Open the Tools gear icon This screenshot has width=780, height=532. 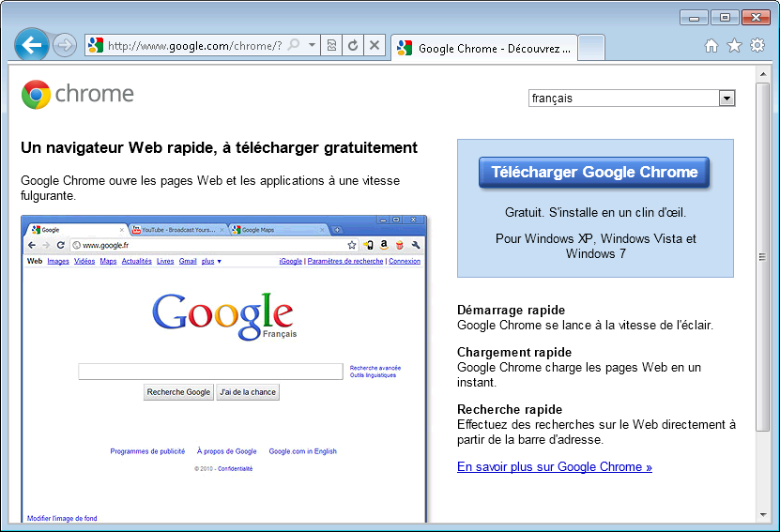(757, 46)
